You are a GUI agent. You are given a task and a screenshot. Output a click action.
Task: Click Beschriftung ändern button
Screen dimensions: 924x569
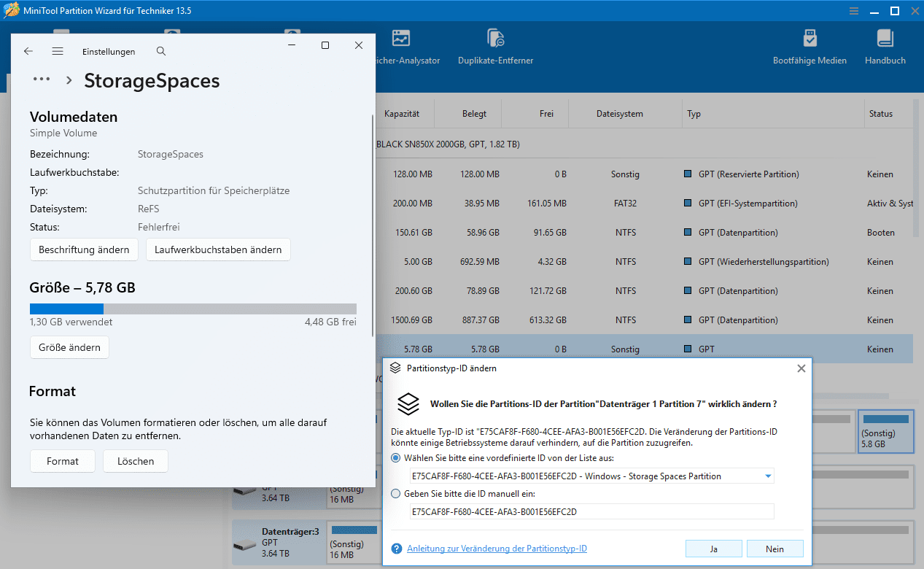click(x=84, y=249)
